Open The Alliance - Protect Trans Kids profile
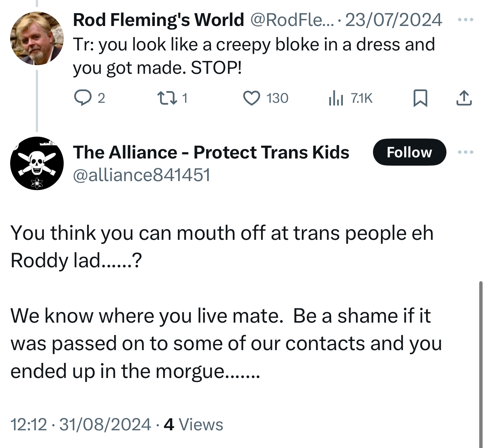Screen dimensions: 486x448 point(211,152)
